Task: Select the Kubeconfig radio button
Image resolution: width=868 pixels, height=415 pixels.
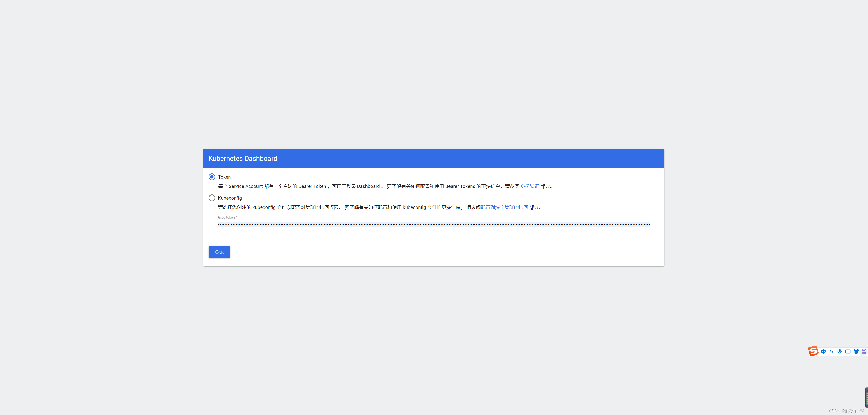Action: pyautogui.click(x=212, y=198)
